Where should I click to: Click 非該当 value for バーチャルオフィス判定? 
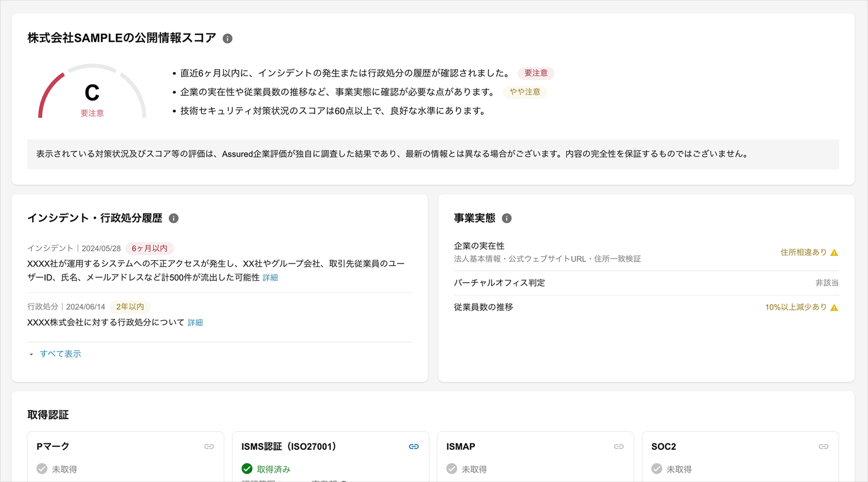[827, 283]
